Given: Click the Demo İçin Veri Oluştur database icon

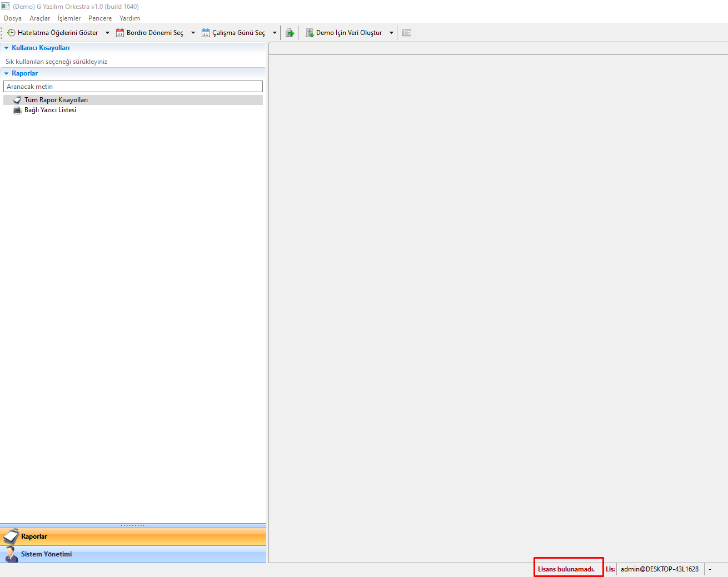Looking at the screenshot, I should [x=310, y=33].
